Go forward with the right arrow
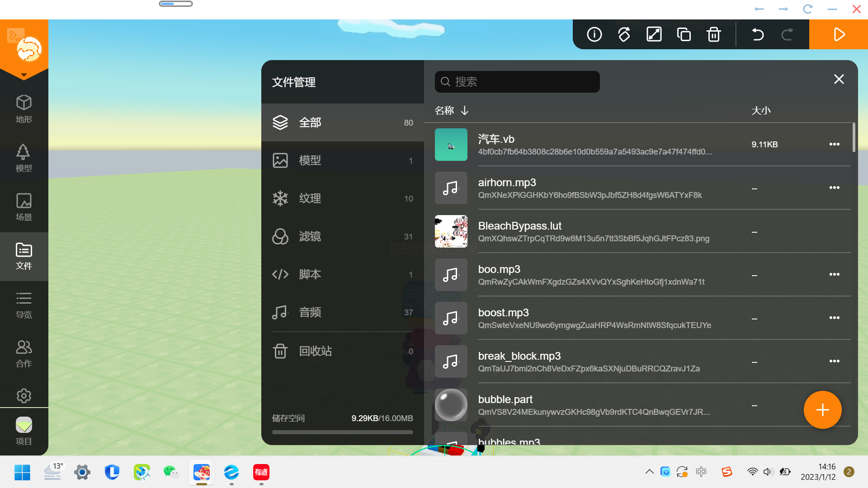The width and height of the screenshot is (868, 488). 783,9
